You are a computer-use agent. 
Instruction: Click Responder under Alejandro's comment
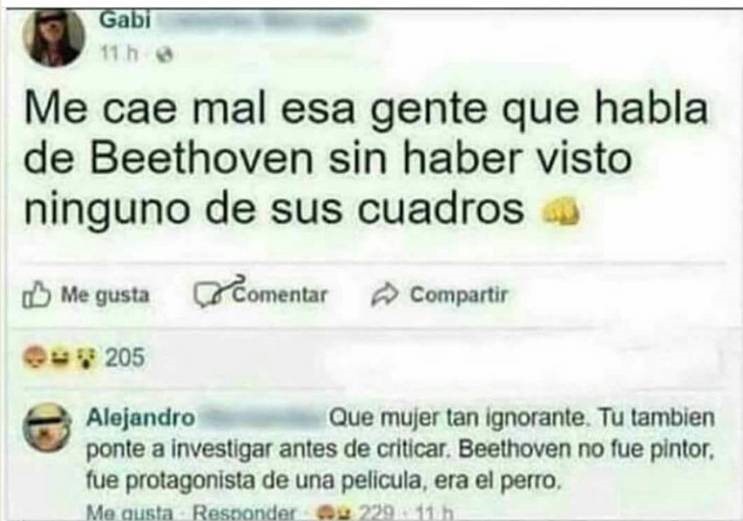click(x=245, y=512)
